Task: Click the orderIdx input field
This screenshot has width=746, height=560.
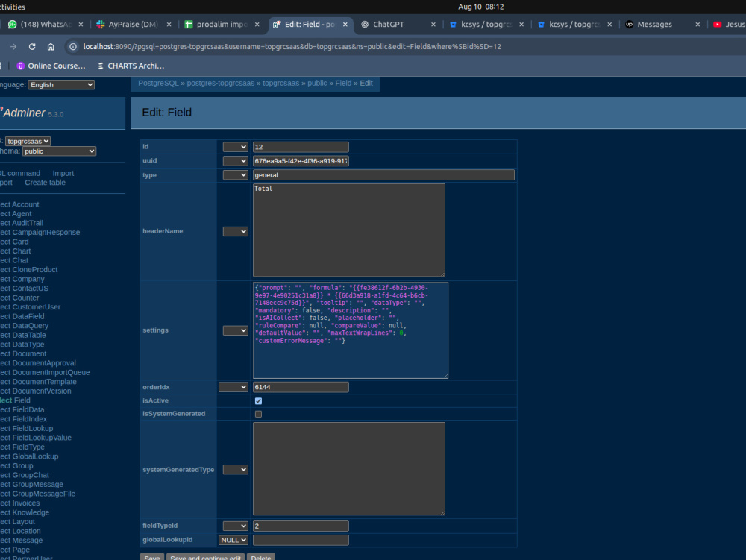Action: click(301, 387)
